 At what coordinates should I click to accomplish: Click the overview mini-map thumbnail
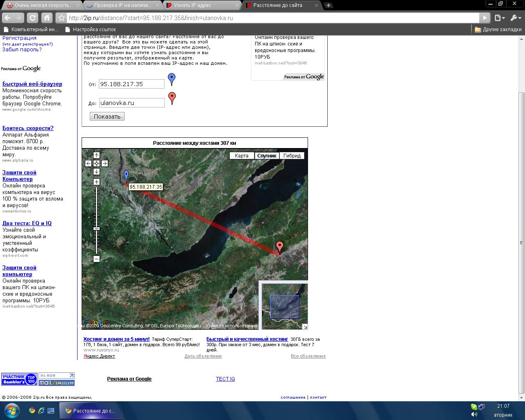[285, 306]
